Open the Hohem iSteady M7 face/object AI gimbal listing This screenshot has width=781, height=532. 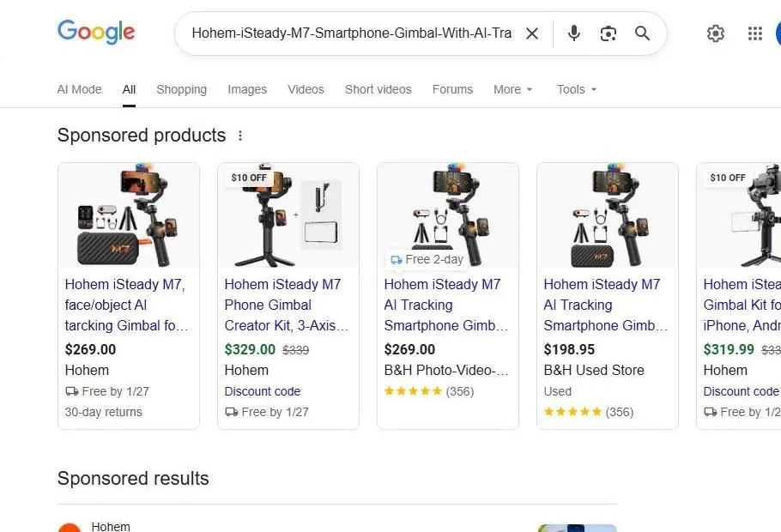click(125, 305)
